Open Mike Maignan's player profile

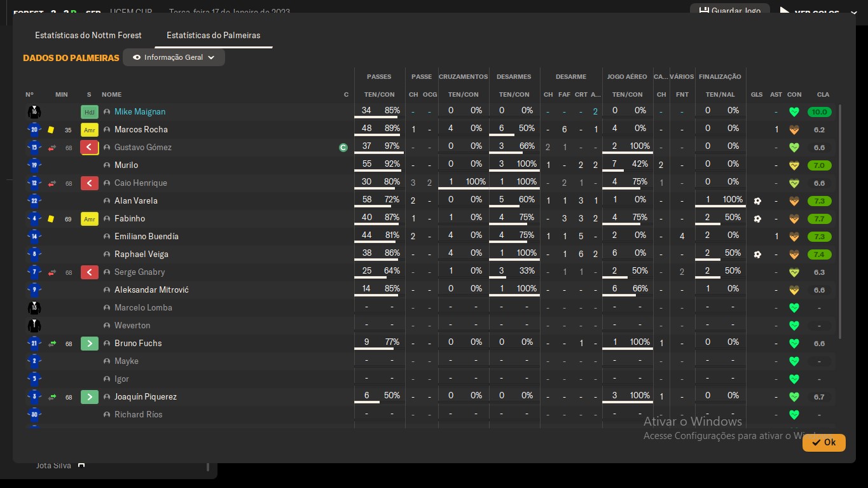(x=140, y=111)
